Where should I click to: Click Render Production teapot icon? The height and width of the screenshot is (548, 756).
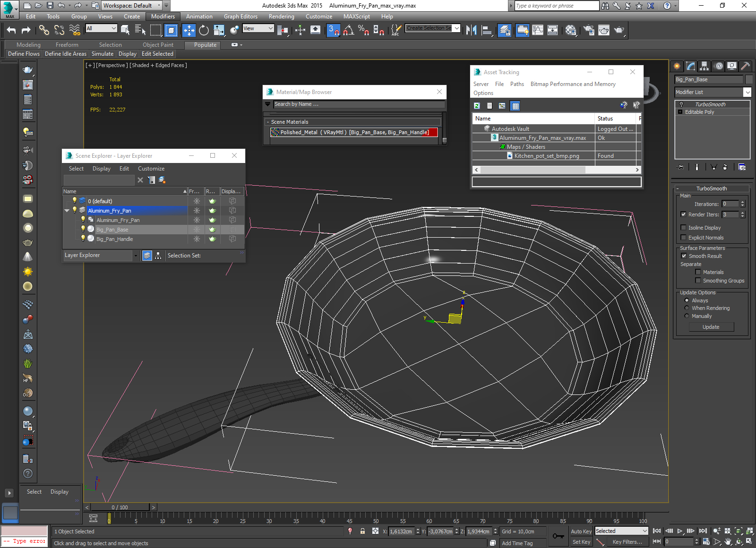(x=619, y=30)
